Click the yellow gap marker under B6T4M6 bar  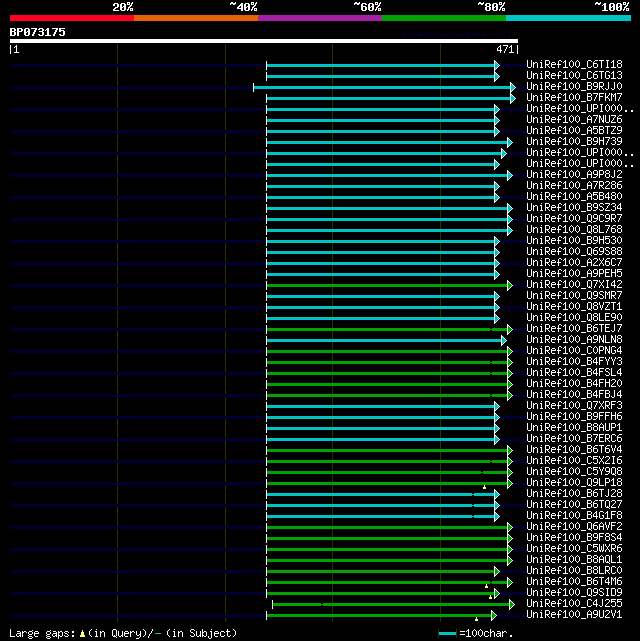tap(486, 586)
